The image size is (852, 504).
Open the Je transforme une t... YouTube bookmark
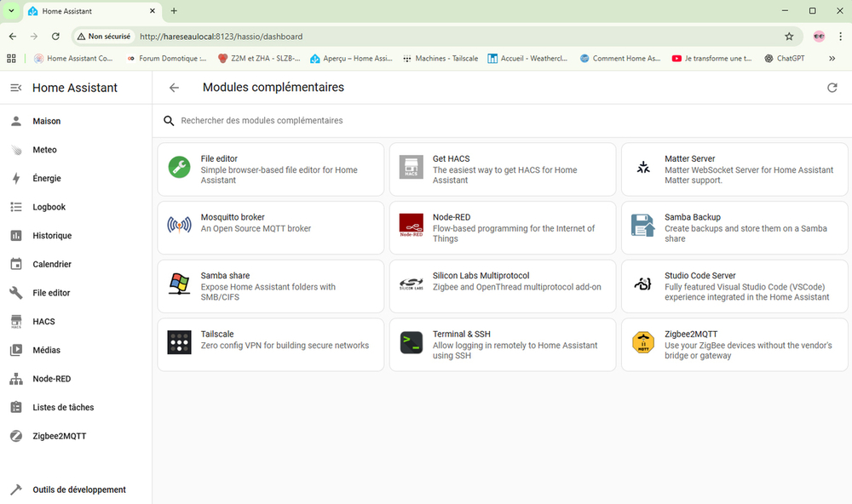tap(711, 58)
